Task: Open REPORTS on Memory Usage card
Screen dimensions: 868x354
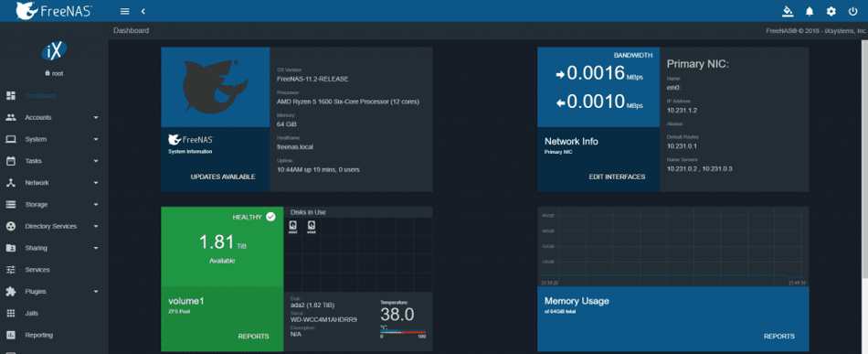Action: (x=779, y=337)
